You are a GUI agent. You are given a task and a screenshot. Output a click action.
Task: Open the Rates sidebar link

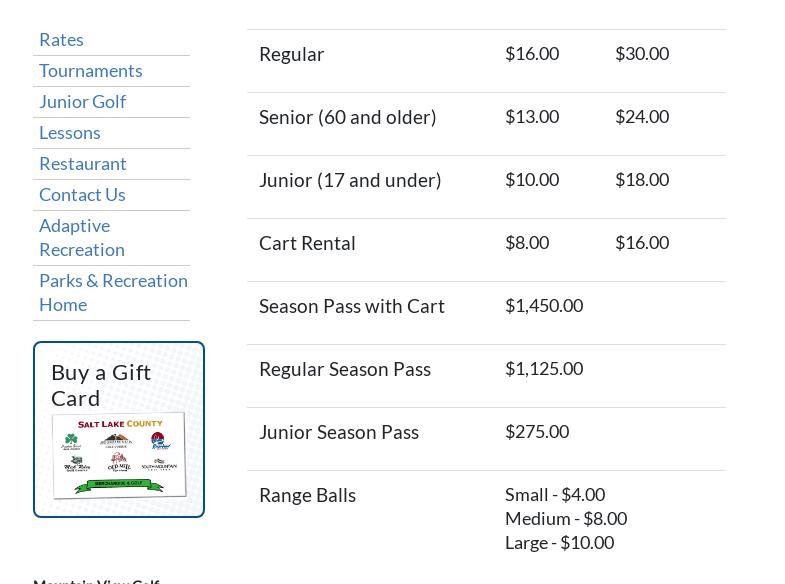pyautogui.click(x=61, y=39)
